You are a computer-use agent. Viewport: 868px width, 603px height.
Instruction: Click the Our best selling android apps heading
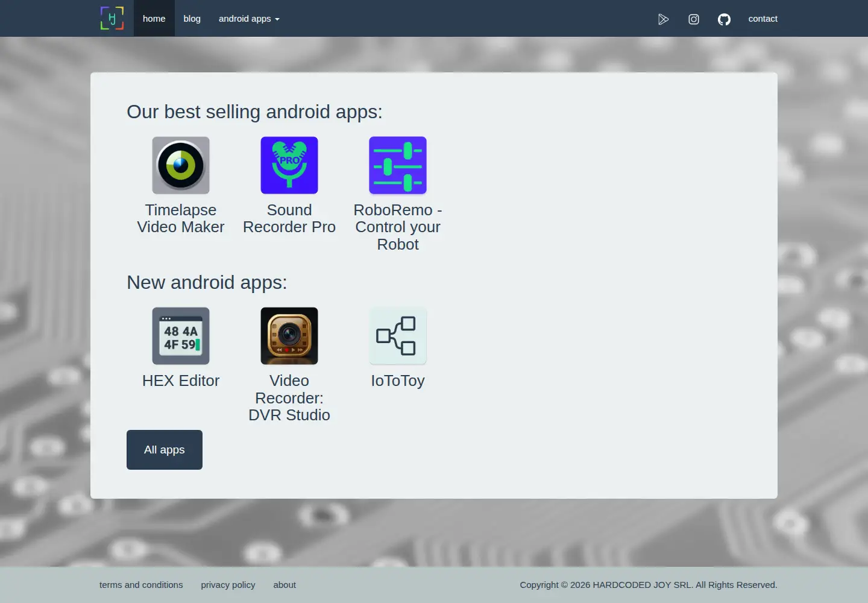(x=254, y=112)
